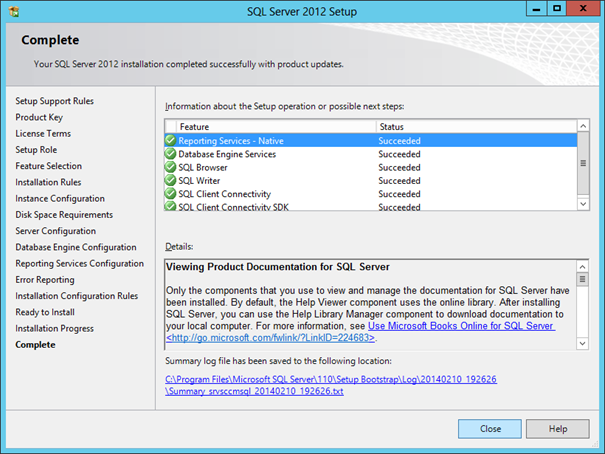605x454 pixels.
Task: Select the SQL Writer row
Action: [x=371, y=180]
